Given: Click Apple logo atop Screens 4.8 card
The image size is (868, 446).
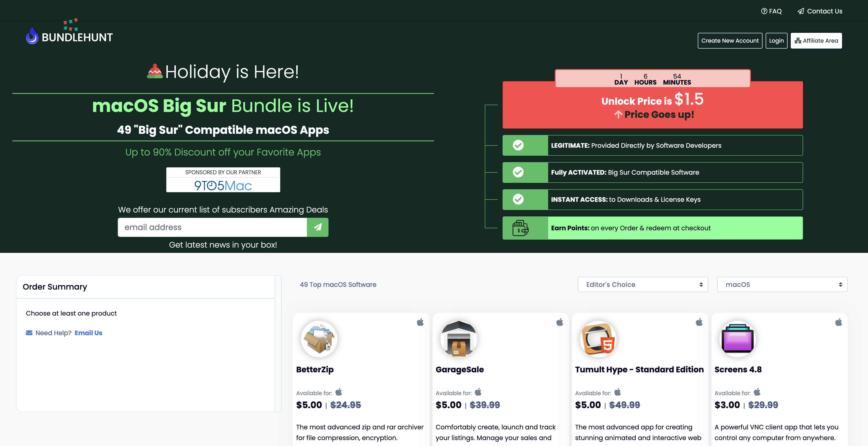Looking at the screenshot, I should (x=839, y=322).
